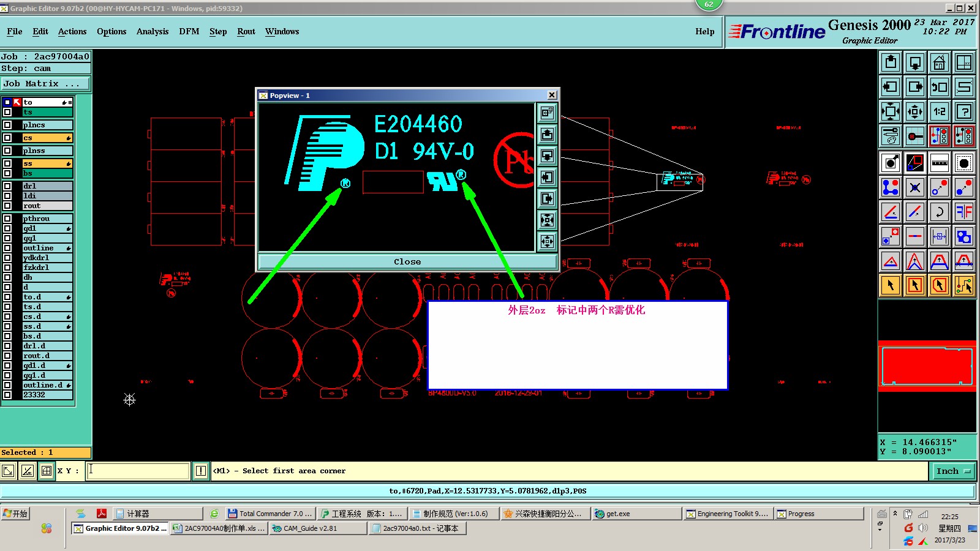Open the Analysis menu
Viewport: 980px width, 551px height.
[x=153, y=31]
